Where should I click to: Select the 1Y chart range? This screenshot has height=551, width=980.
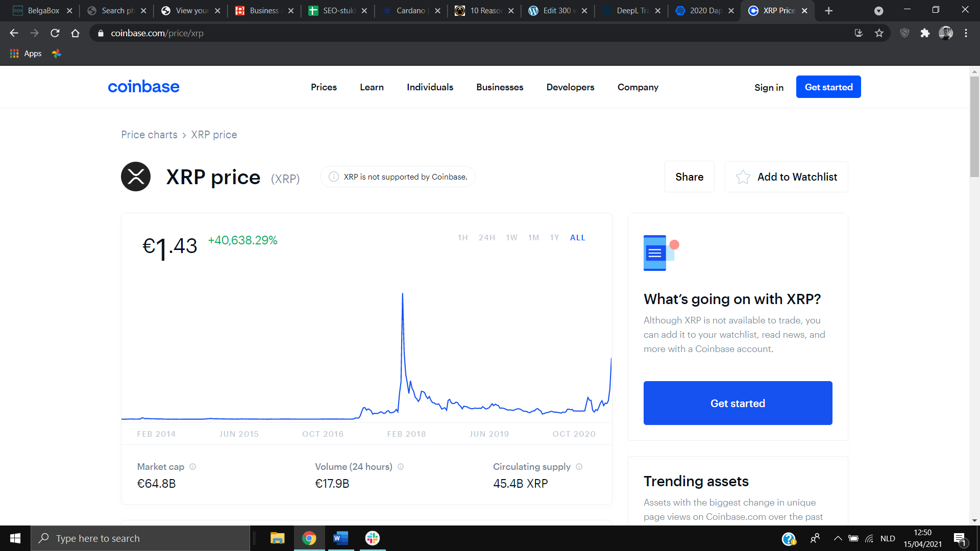(x=554, y=238)
